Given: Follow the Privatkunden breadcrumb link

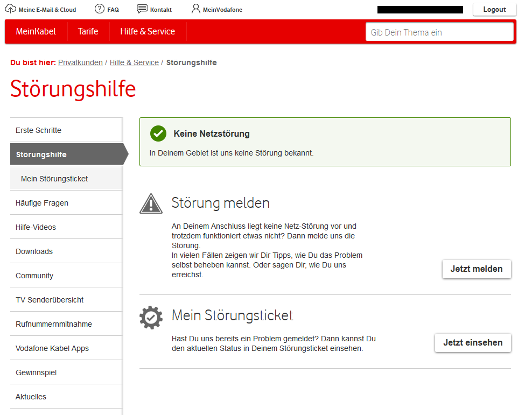Looking at the screenshot, I should 80,63.
